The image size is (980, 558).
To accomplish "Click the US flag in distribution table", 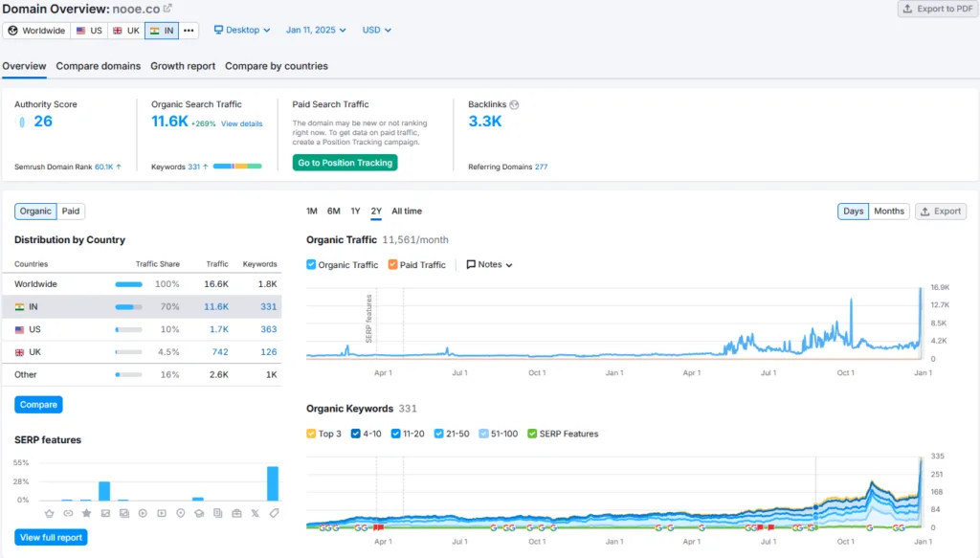I will pos(19,329).
